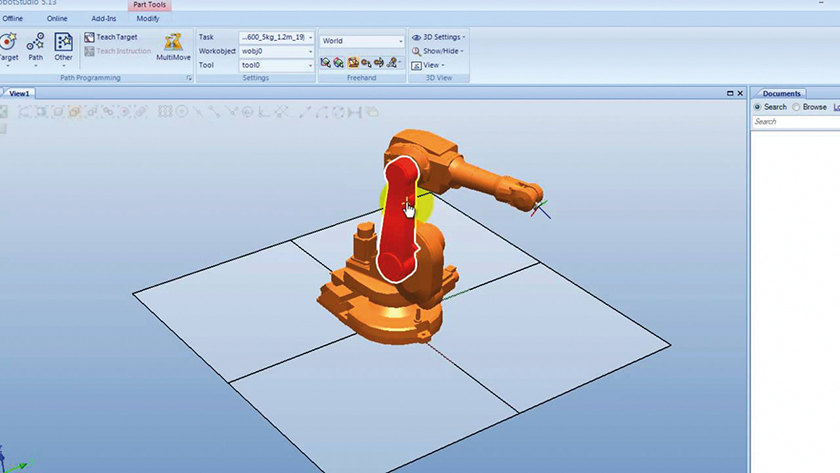
Task: Click the Path tool icon
Action: tap(36, 42)
